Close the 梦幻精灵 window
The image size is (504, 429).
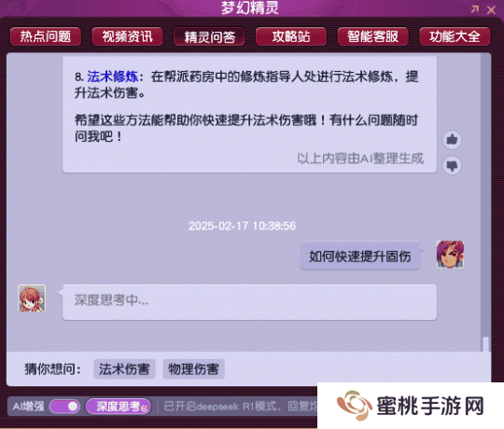click(x=491, y=10)
